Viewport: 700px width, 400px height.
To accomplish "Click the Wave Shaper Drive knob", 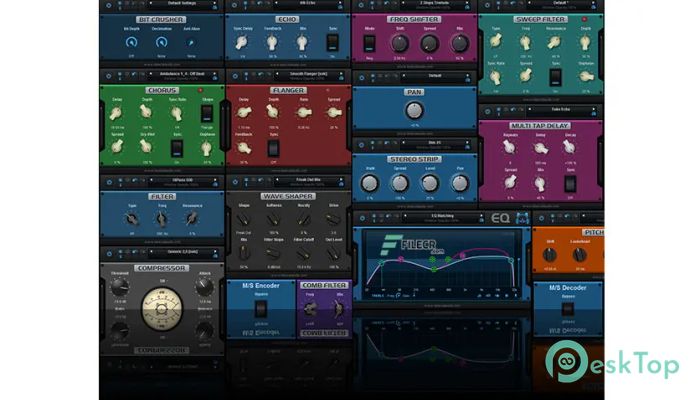I will pyautogui.click(x=333, y=219).
